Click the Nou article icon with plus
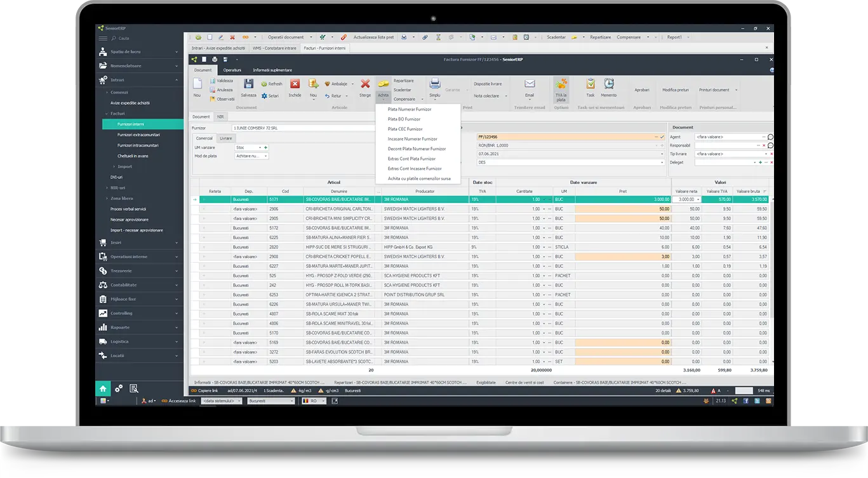 click(313, 84)
